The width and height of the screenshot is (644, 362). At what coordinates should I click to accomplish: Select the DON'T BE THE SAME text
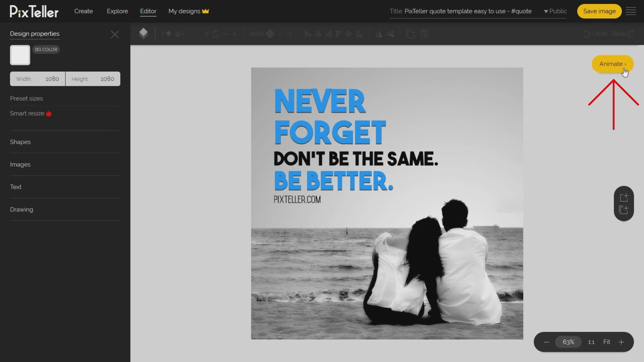coord(356,159)
